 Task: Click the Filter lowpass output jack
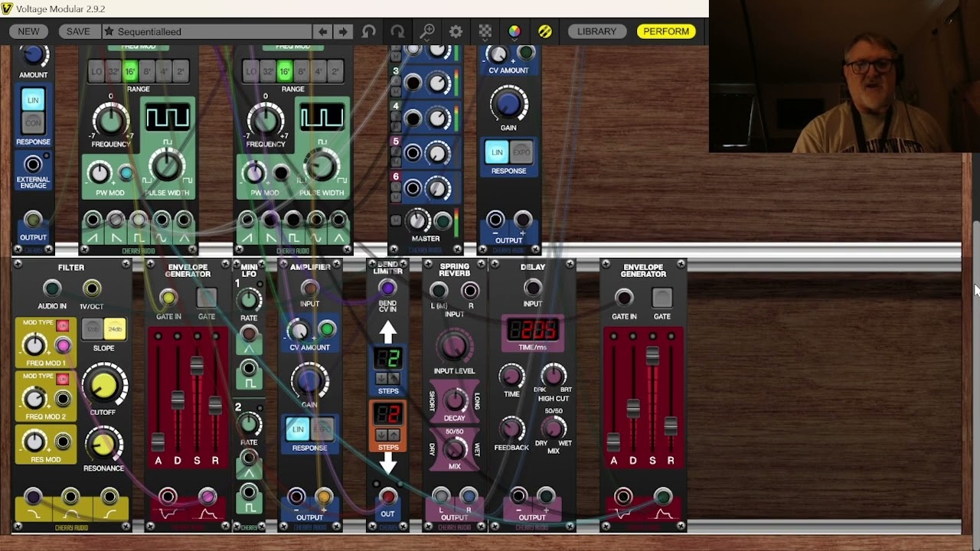click(32, 497)
